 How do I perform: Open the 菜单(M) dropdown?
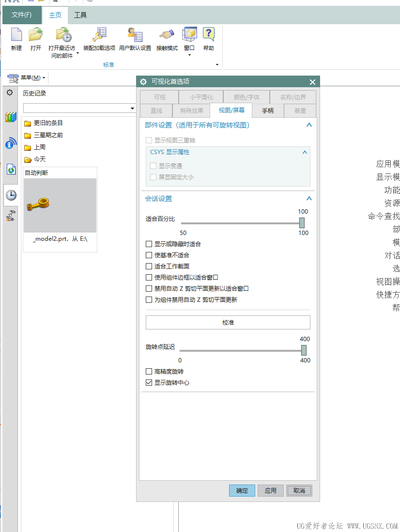44,78
